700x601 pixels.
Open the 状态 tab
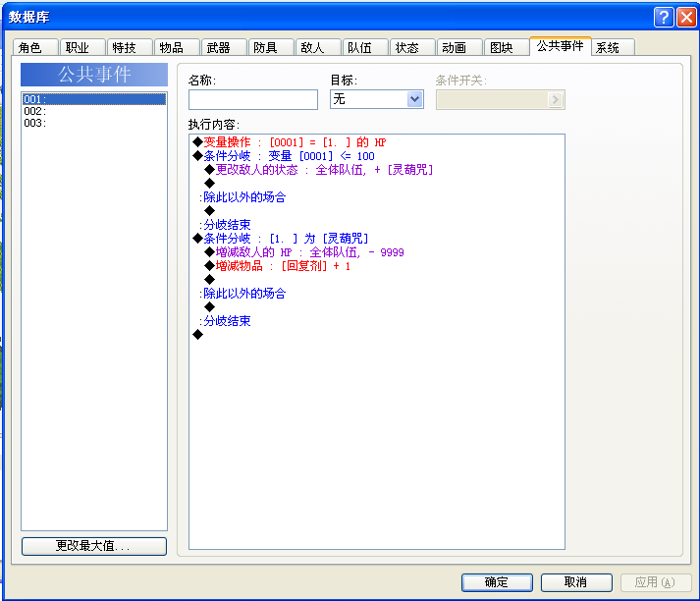click(412, 47)
